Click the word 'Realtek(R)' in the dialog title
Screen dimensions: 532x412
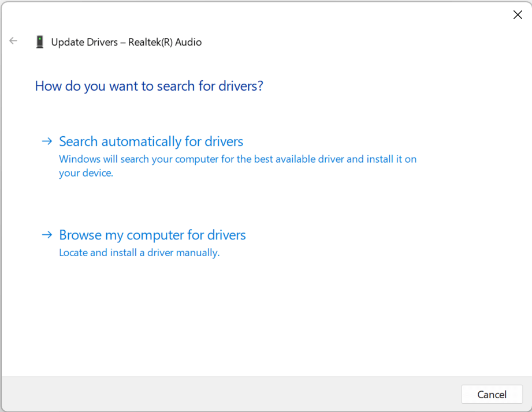click(150, 42)
